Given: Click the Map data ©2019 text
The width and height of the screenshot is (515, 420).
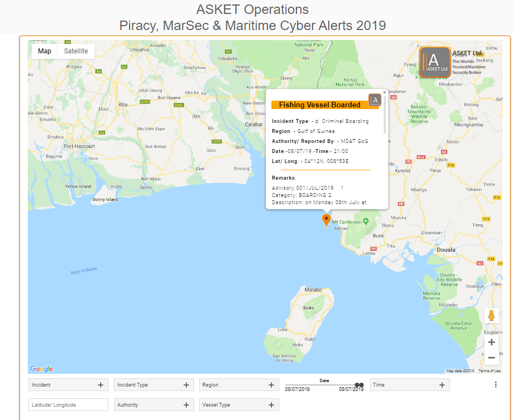Looking at the screenshot, I should (x=460, y=370).
